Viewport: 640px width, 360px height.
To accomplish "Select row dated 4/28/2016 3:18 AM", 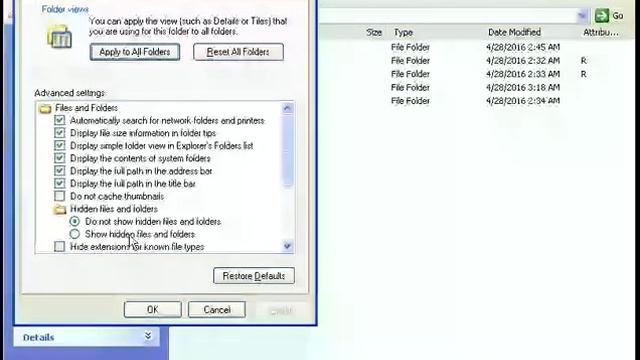I will coord(476,88).
